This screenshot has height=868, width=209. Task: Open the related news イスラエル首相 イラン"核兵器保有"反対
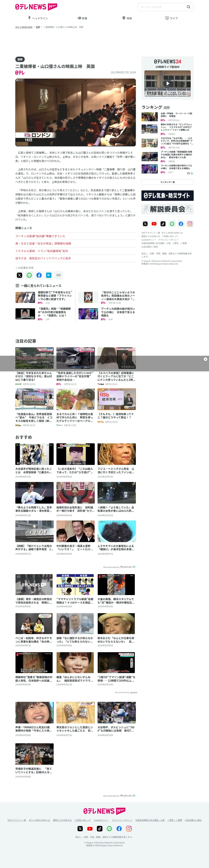pyautogui.click(x=42, y=251)
